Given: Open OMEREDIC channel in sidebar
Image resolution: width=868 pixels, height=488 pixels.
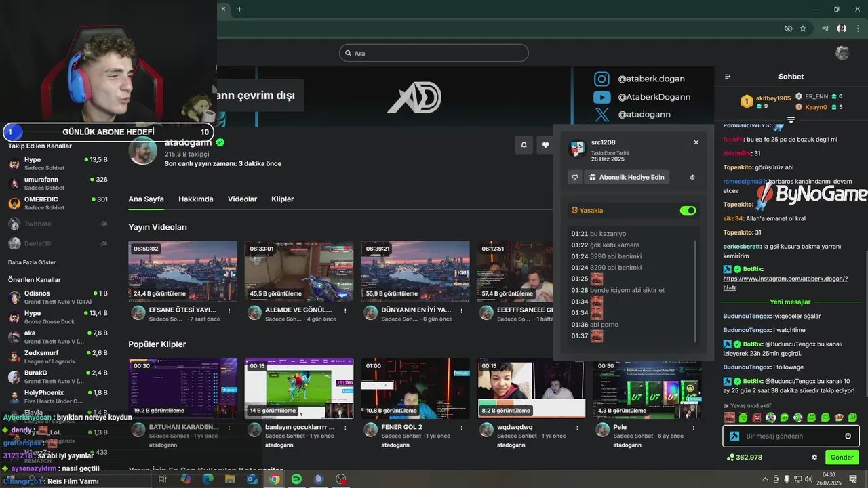Looking at the screenshot, I should [58, 203].
